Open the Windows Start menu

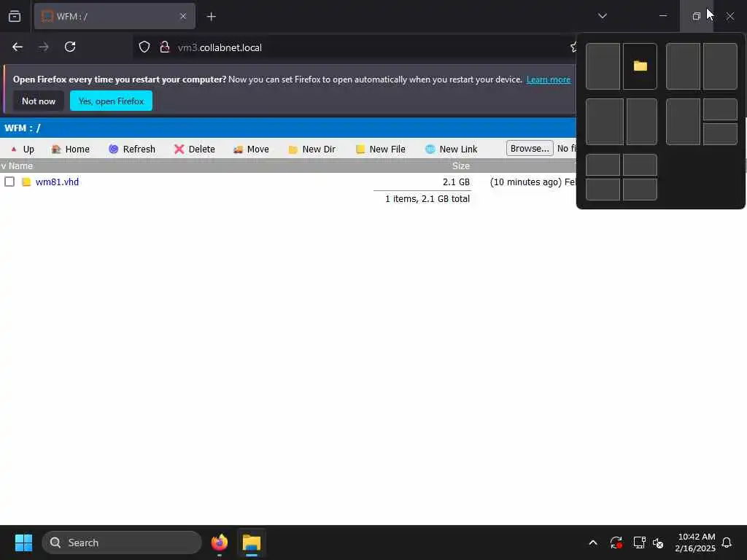pyautogui.click(x=23, y=542)
